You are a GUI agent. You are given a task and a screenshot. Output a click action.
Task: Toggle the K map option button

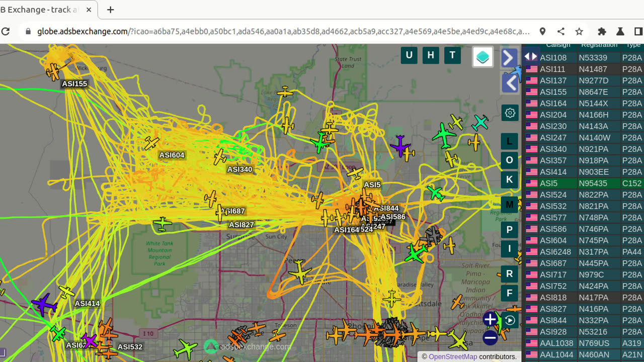click(x=509, y=179)
